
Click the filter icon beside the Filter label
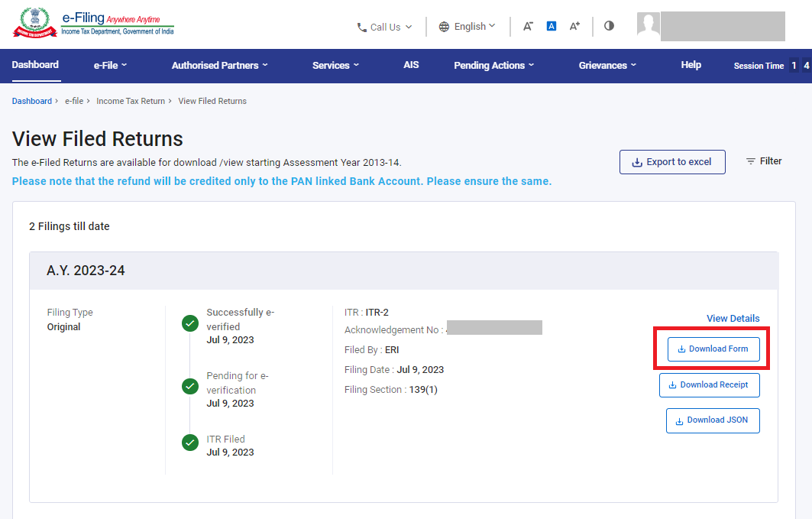point(751,161)
